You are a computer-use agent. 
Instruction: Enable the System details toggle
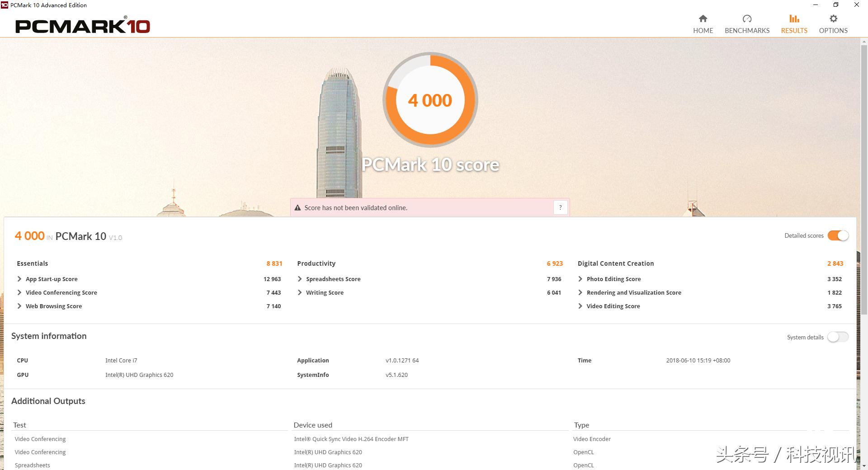click(838, 337)
